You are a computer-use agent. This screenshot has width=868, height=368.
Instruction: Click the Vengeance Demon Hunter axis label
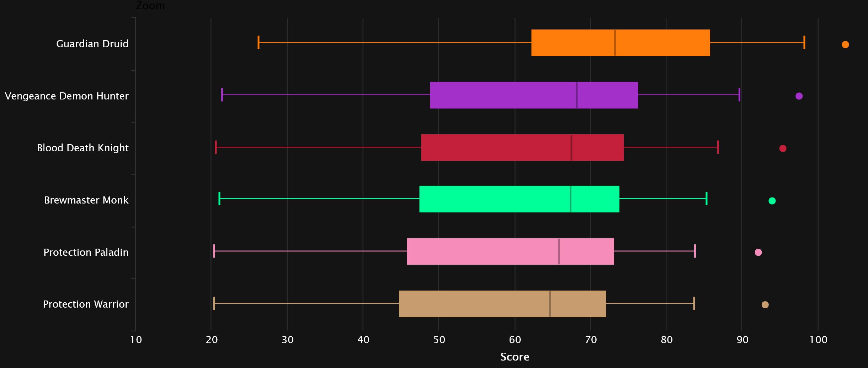tap(67, 96)
